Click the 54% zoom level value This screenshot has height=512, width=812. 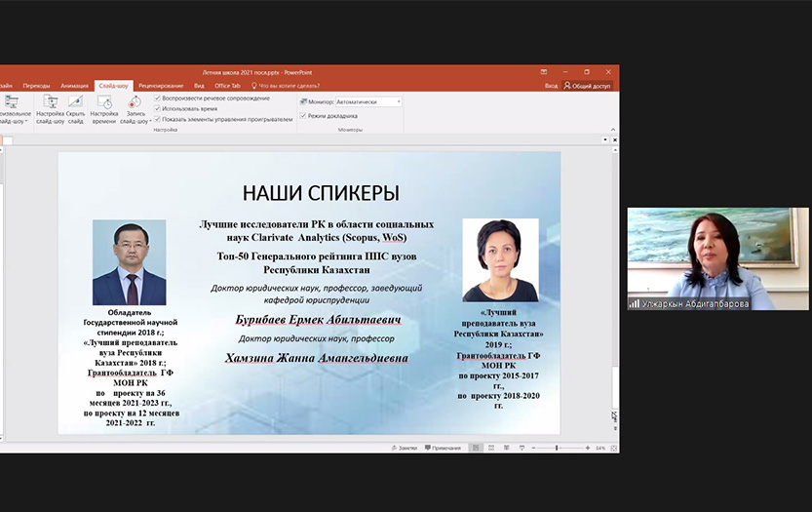coord(600,448)
